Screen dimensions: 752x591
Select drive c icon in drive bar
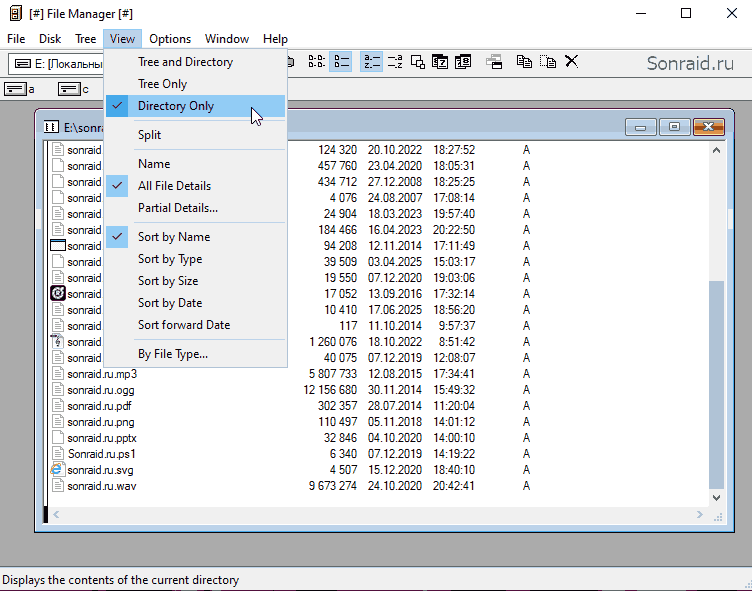click(x=69, y=89)
